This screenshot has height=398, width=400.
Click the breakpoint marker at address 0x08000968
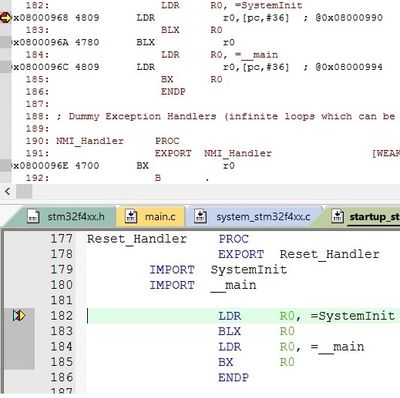(x=6, y=17)
